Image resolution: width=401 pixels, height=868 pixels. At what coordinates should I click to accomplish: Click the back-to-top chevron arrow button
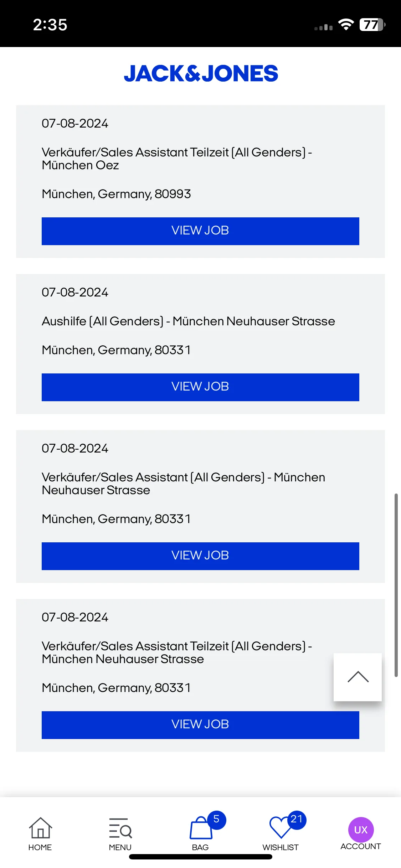tap(358, 677)
